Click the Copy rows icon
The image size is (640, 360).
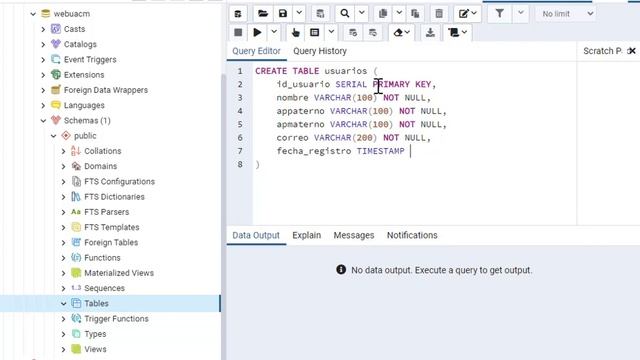coord(382,14)
